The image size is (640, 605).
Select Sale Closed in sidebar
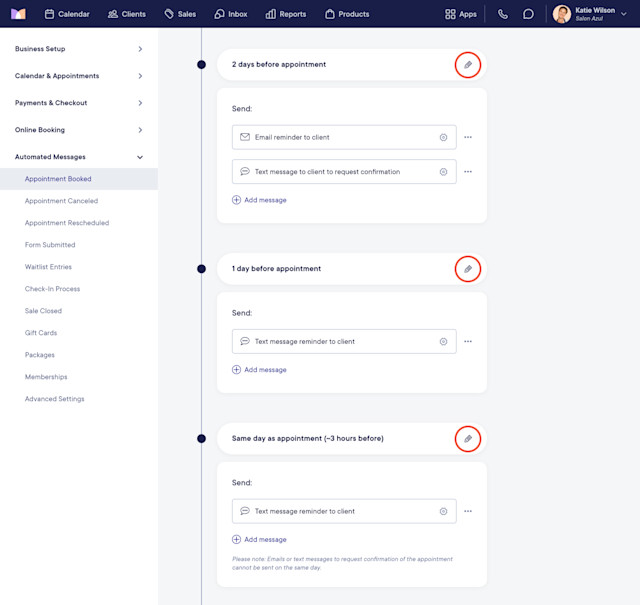coord(43,311)
